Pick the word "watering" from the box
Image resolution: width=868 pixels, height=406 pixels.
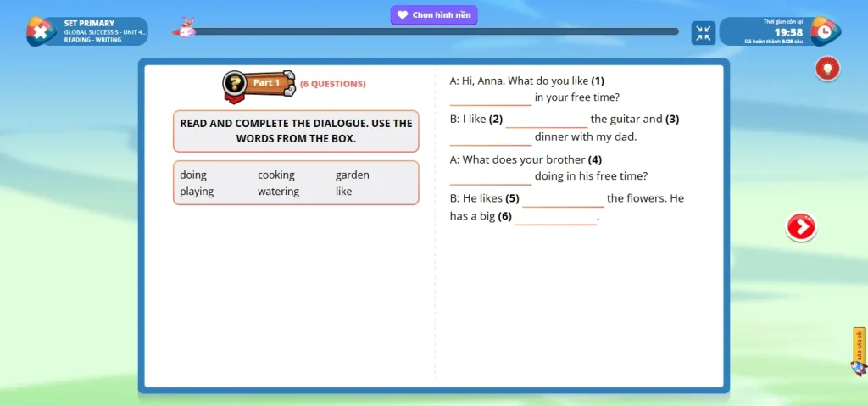point(278,192)
